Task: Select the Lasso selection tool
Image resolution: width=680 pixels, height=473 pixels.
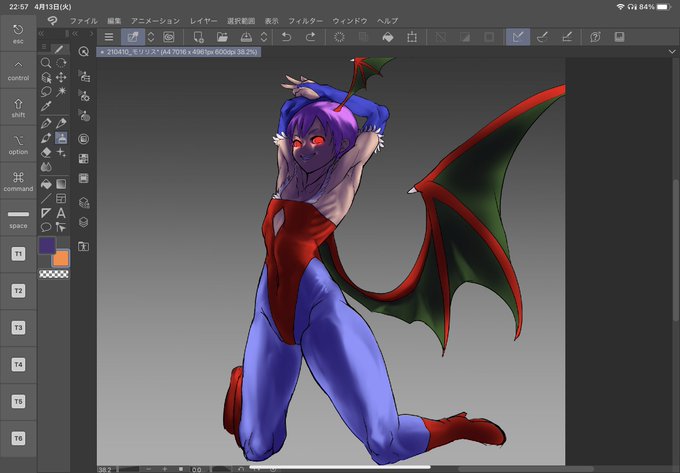Action: 46,91
